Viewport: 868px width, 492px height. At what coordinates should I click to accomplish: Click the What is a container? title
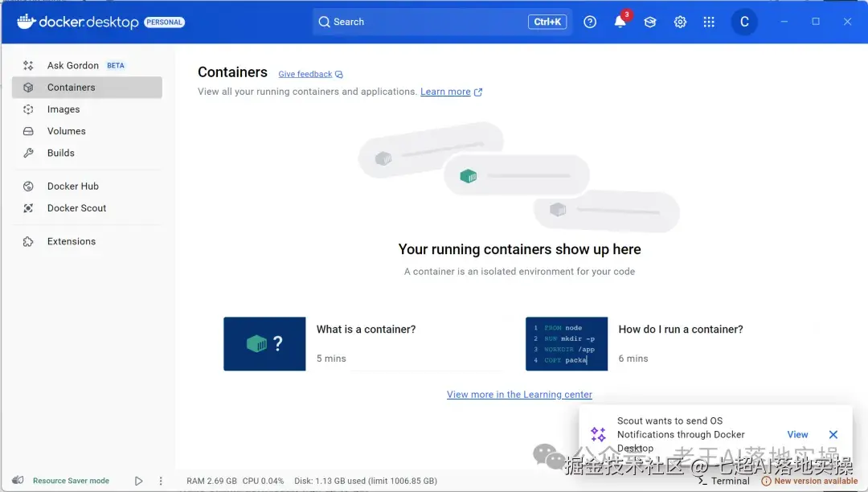click(x=366, y=330)
